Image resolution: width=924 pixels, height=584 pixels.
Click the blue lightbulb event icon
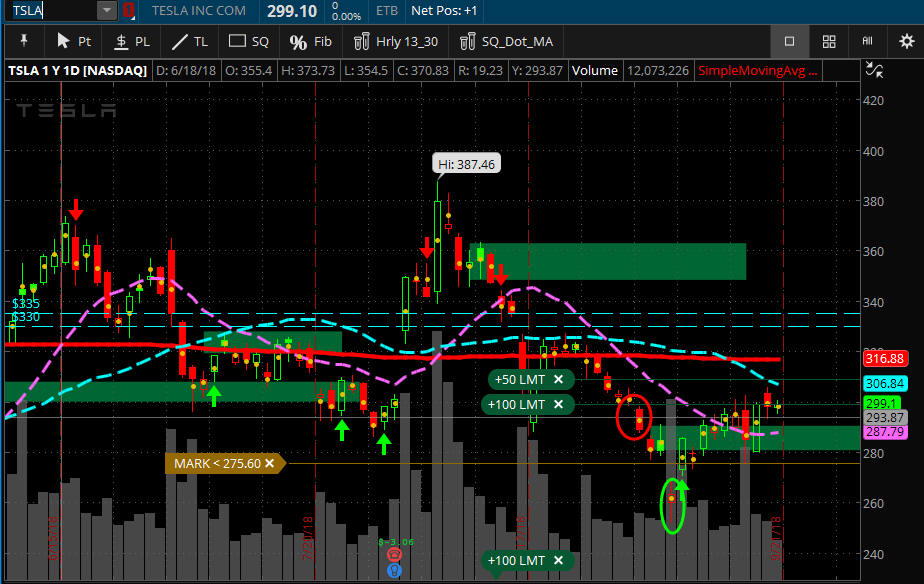(x=394, y=570)
